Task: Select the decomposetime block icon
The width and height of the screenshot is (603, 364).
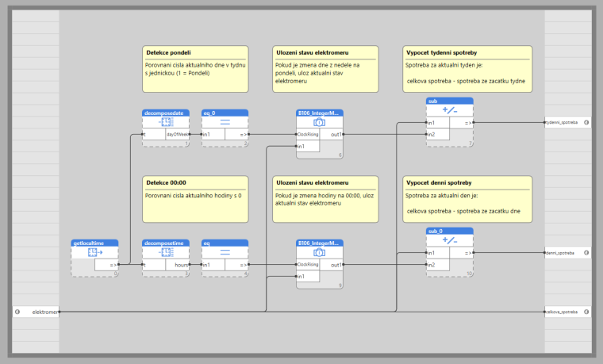Action: (166, 253)
